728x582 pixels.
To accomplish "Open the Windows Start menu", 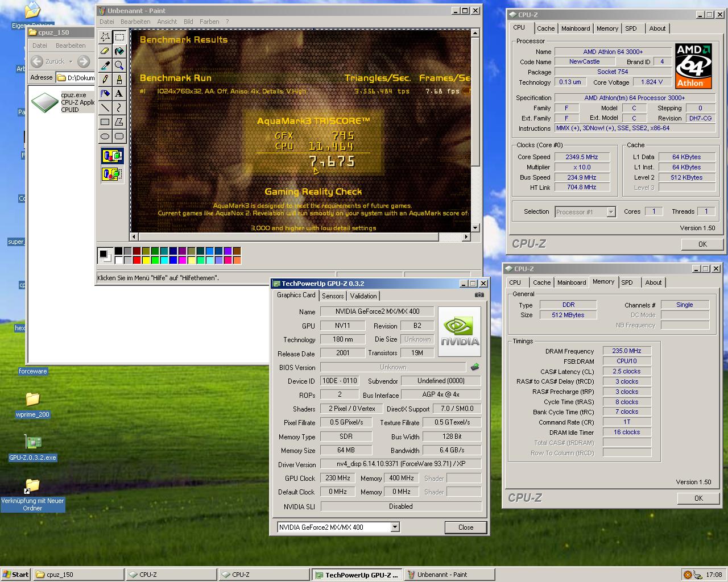I will [x=16, y=575].
